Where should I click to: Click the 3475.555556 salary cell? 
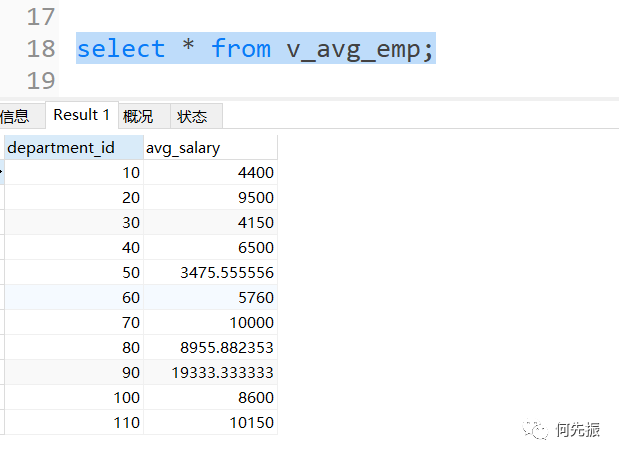point(210,272)
